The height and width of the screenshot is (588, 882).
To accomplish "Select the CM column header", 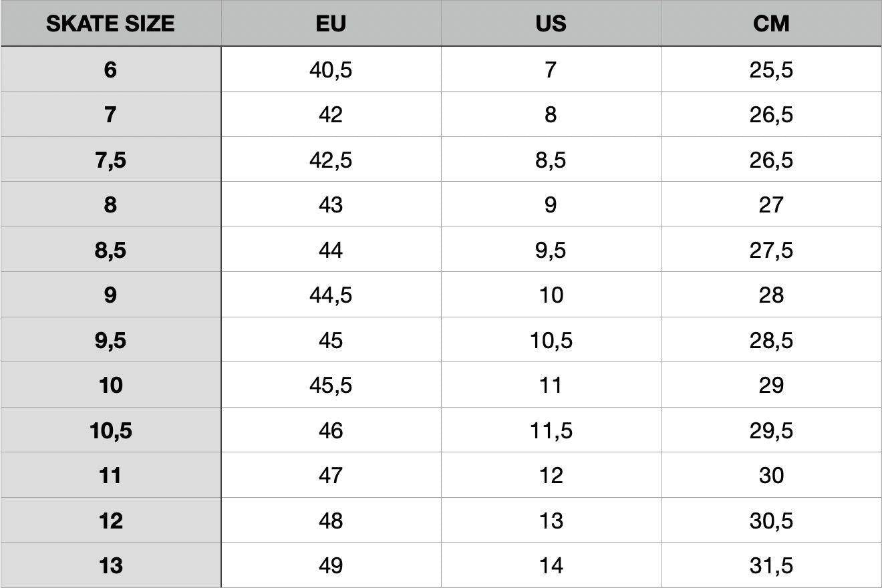I will click(x=771, y=23).
